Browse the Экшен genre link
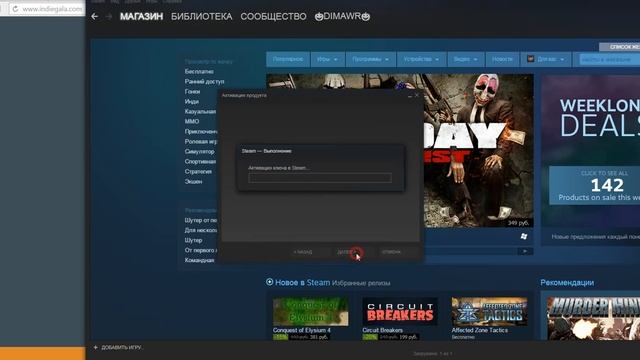 tap(193, 181)
